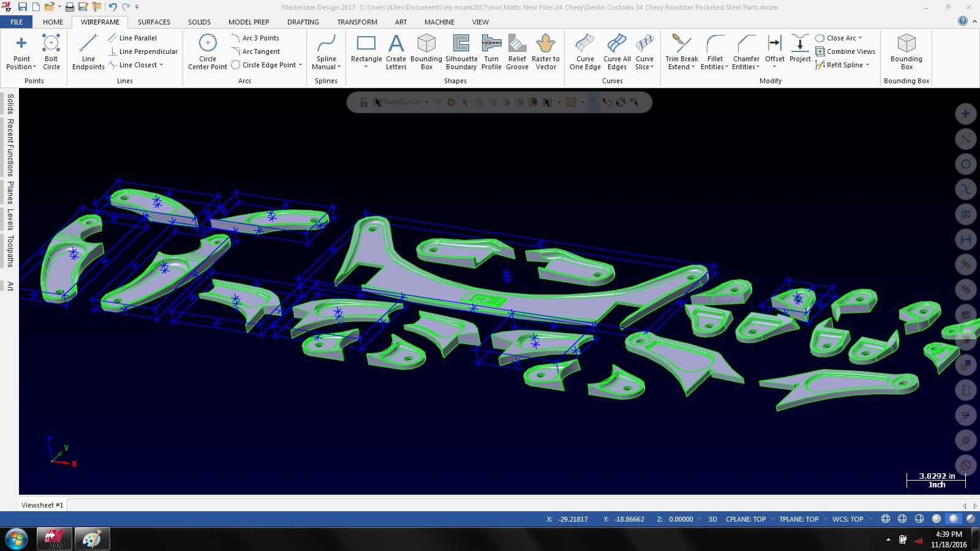Image resolution: width=980 pixels, height=551 pixels.
Task: Click the Line Perpendicular button
Action: 143,51
